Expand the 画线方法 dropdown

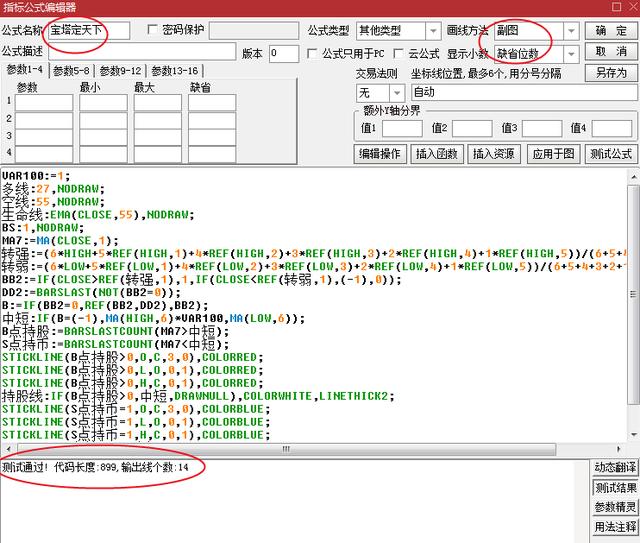(x=571, y=31)
